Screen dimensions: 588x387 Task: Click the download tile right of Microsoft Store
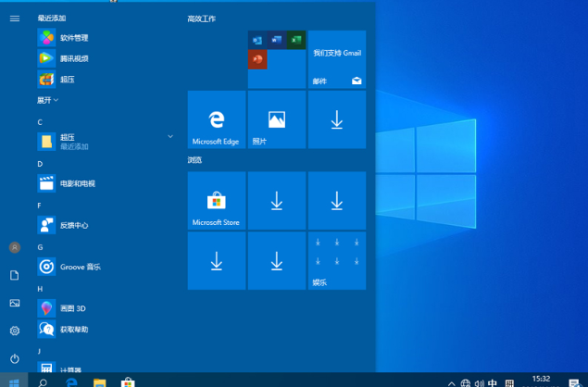click(277, 201)
